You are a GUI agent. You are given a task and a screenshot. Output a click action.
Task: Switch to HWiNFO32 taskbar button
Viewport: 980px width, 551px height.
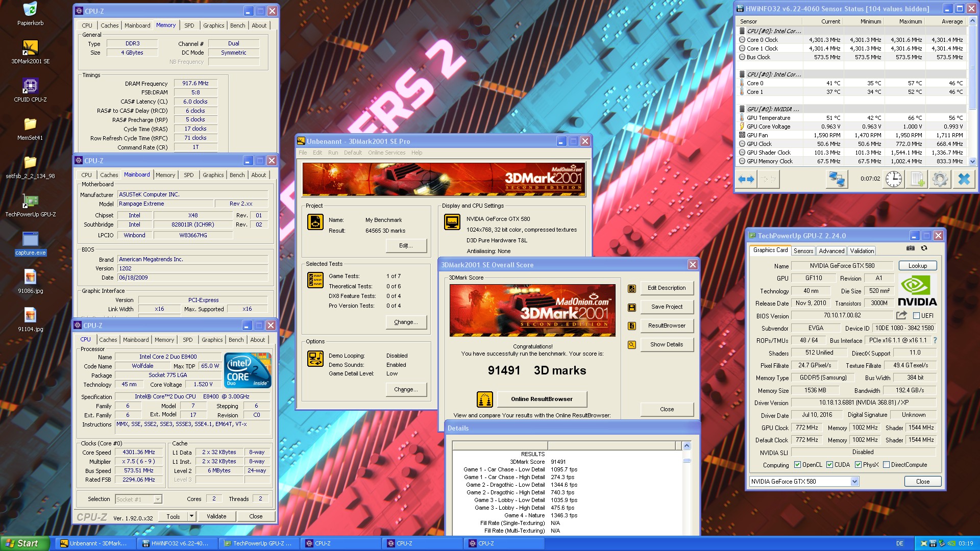point(177,543)
